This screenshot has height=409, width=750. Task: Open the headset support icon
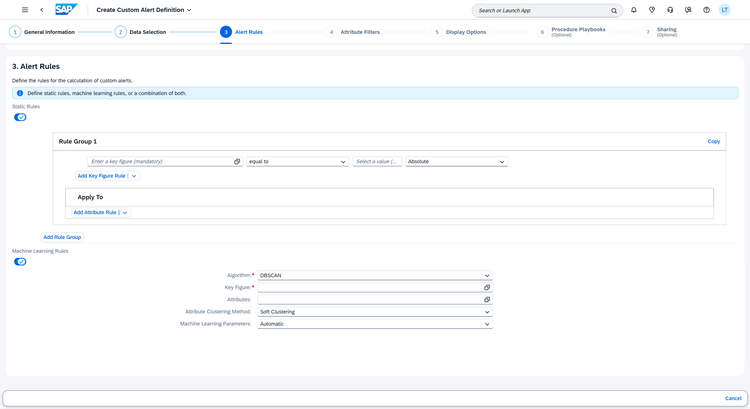(x=670, y=10)
